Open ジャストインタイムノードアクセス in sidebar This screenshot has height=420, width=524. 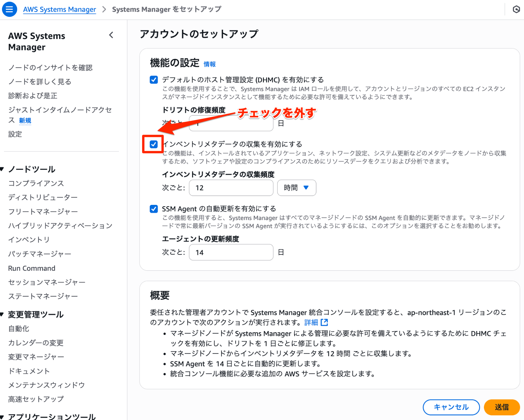click(x=60, y=115)
